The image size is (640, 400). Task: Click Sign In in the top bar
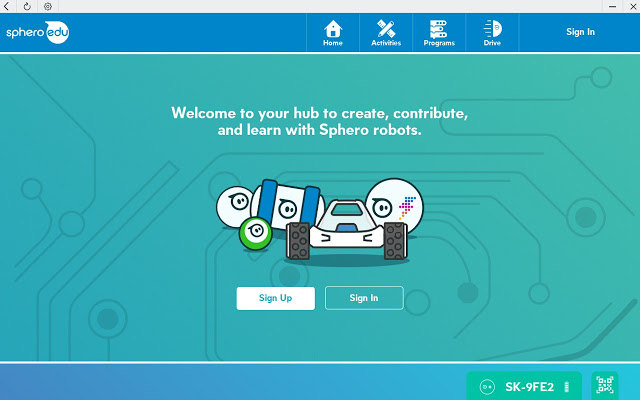click(x=580, y=32)
